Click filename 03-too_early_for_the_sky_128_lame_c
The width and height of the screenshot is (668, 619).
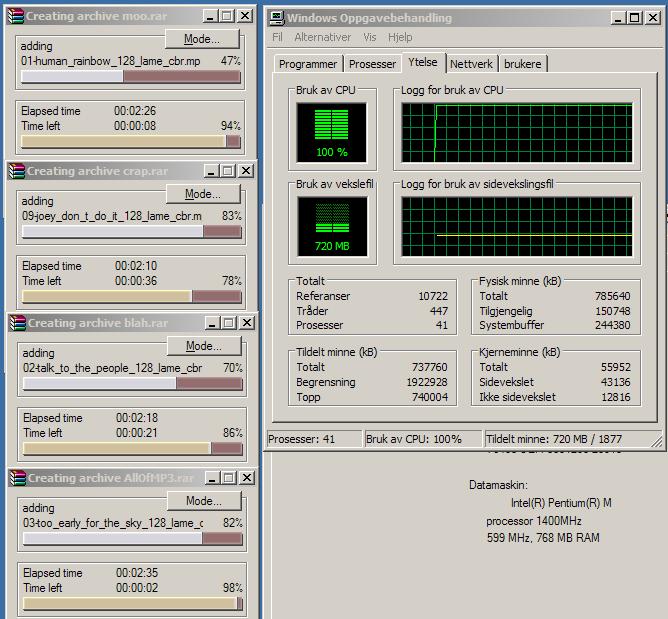pyautogui.click(x=113, y=523)
